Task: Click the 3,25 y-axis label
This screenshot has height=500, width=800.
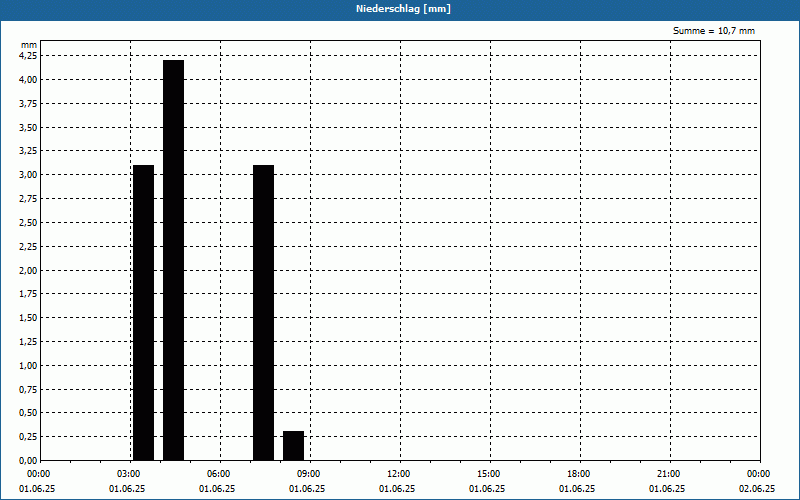Action: point(28,151)
